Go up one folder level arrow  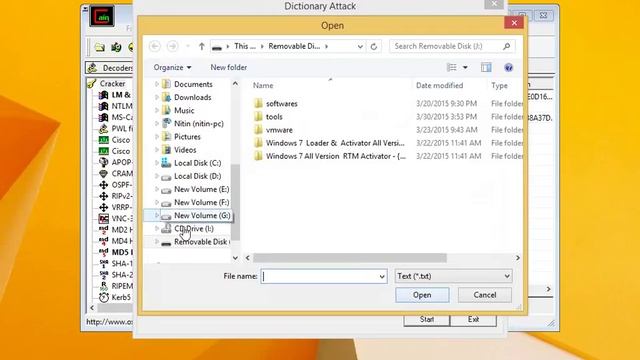pos(202,46)
